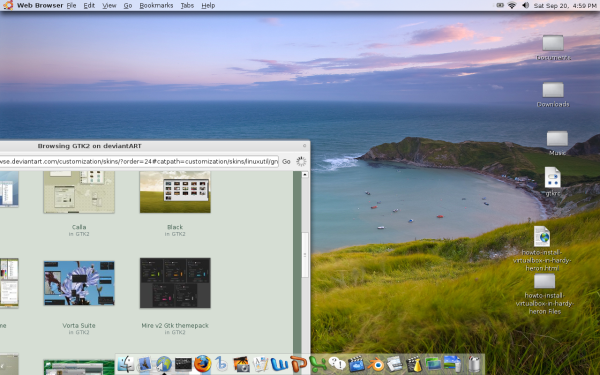Screen dimensions: 600x375
Task: Open the Help menu
Action: pos(208,5)
